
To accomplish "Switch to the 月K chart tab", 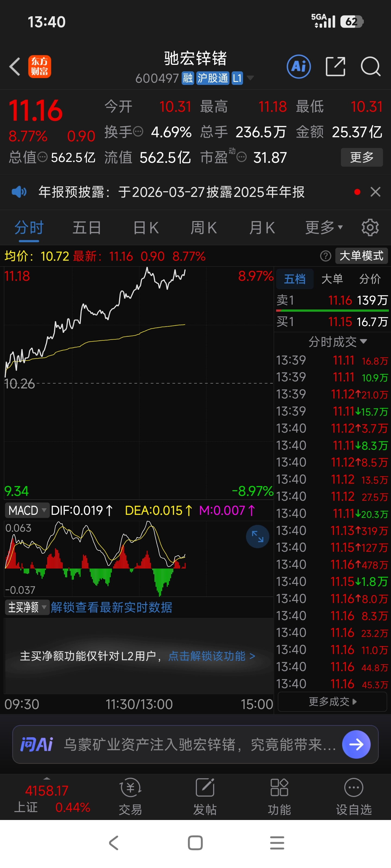I will click(262, 228).
